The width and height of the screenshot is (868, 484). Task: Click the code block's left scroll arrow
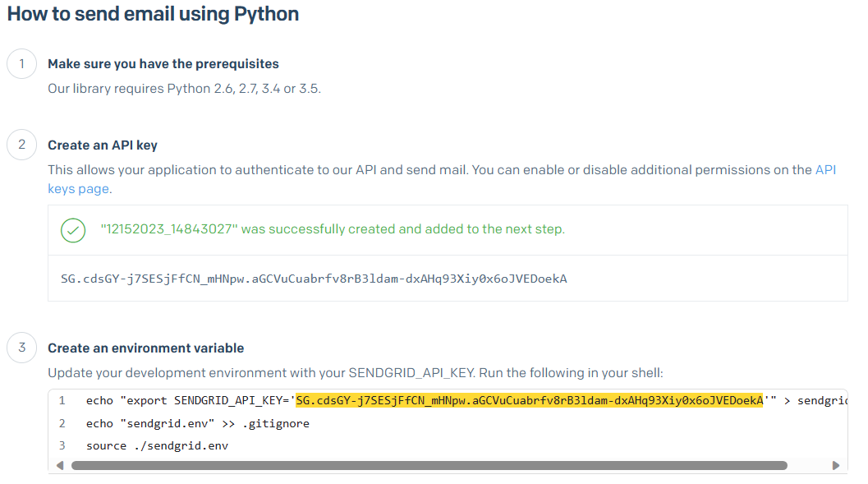tap(59, 465)
